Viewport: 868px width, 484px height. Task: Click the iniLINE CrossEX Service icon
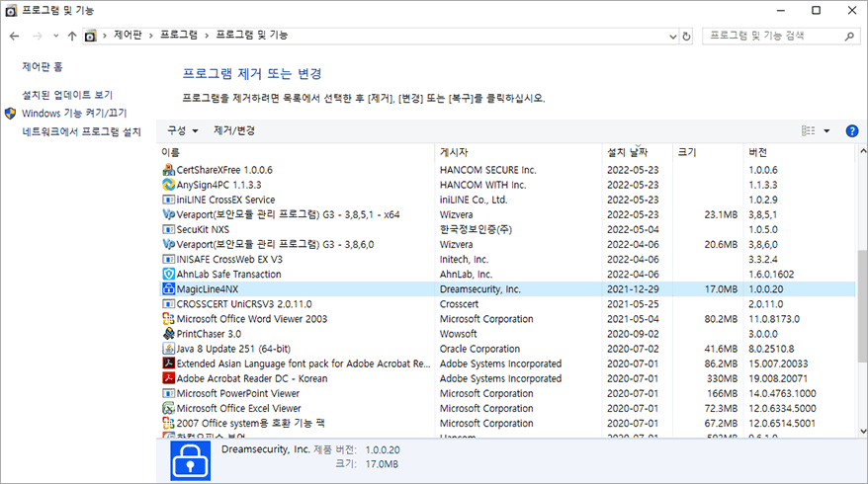pyautogui.click(x=168, y=200)
